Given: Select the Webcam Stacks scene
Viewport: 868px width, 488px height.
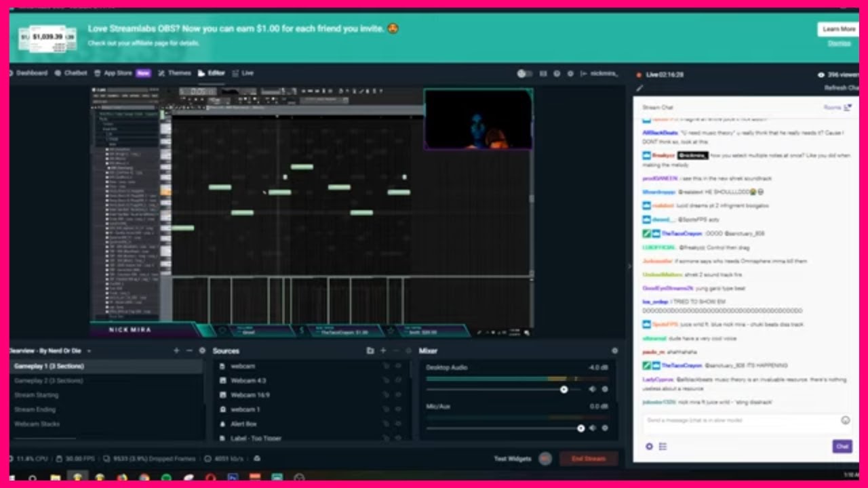Looking at the screenshot, I should point(106,424).
